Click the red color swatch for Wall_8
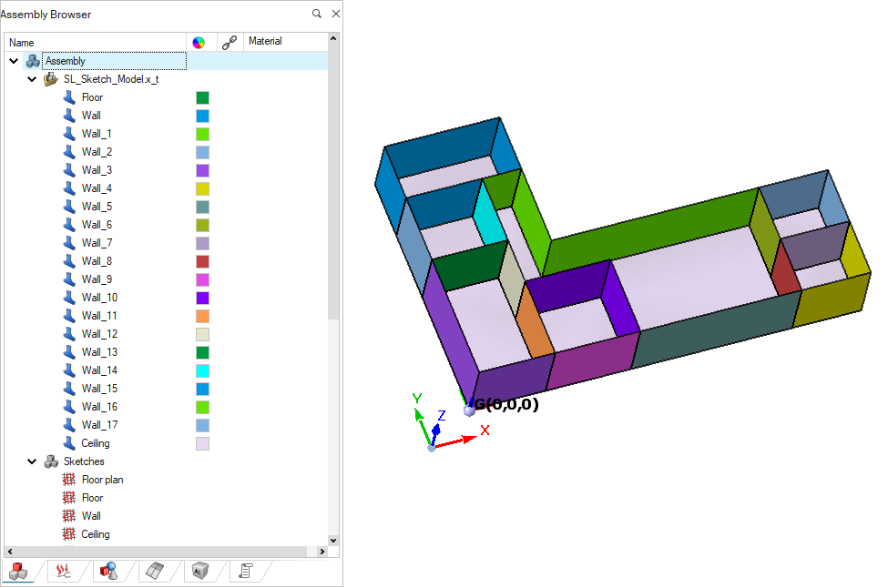 click(x=202, y=261)
